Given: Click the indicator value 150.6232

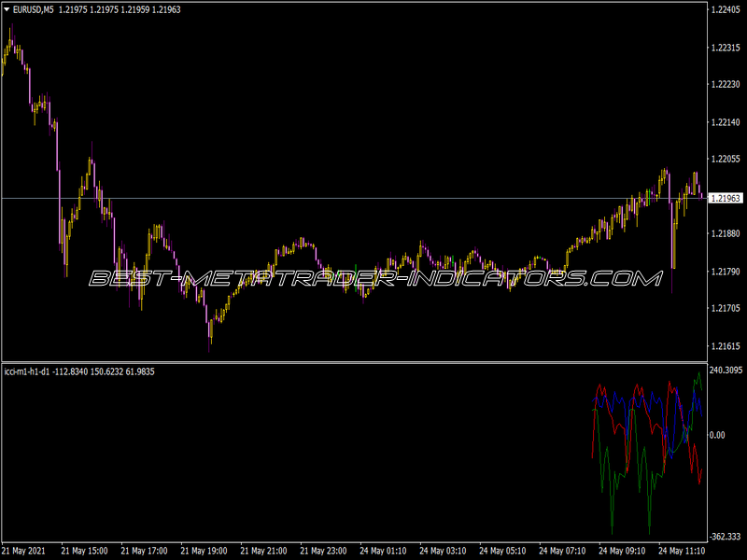Looking at the screenshot, I should tap(107, 371).
